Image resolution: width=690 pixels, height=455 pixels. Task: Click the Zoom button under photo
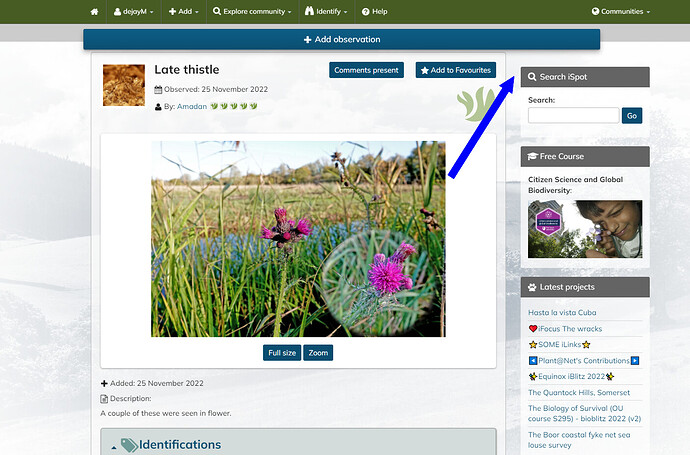click(x=318, y=353)
